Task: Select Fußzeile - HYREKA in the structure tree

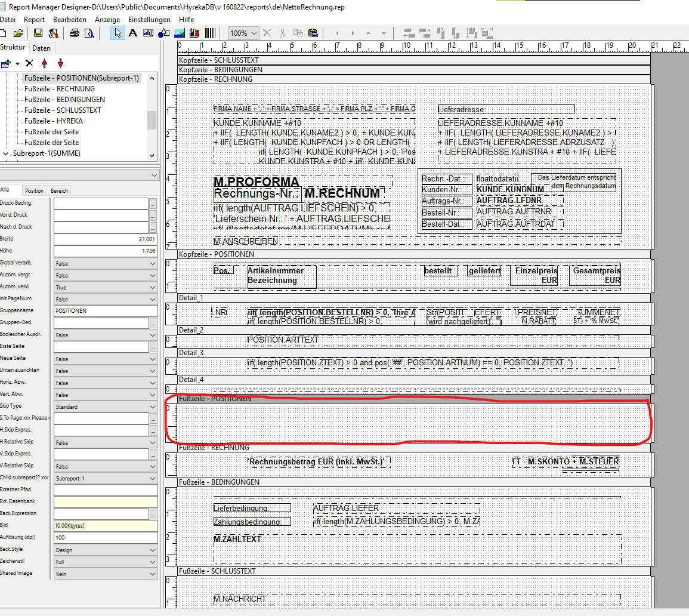Action: click(x=54, y=121)
